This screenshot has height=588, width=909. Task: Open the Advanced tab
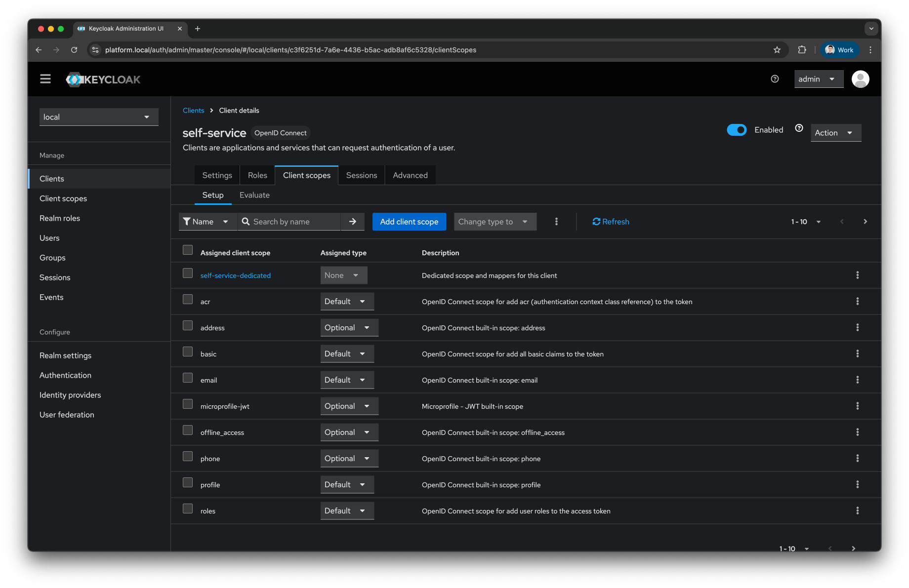[410, 175]
